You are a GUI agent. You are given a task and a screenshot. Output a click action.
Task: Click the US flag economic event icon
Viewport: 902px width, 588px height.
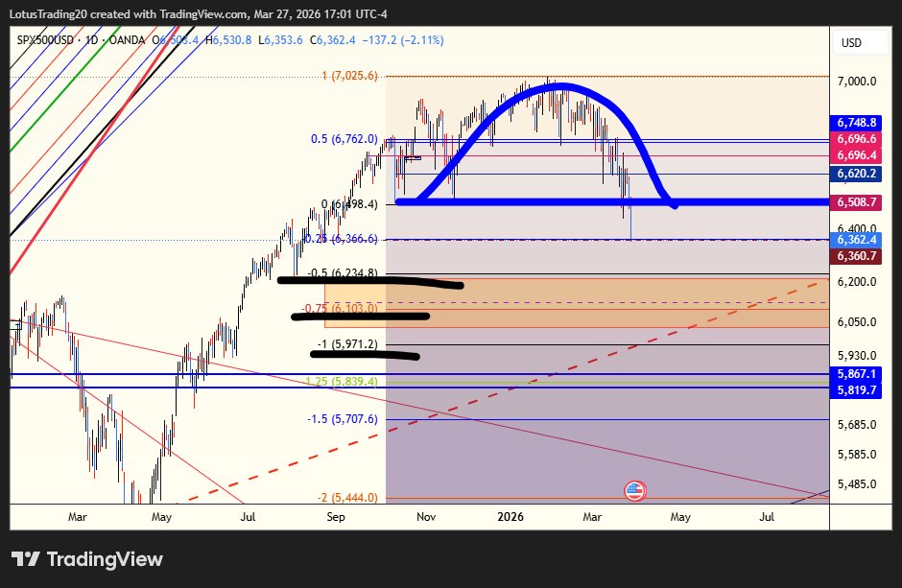coord(634,491)
